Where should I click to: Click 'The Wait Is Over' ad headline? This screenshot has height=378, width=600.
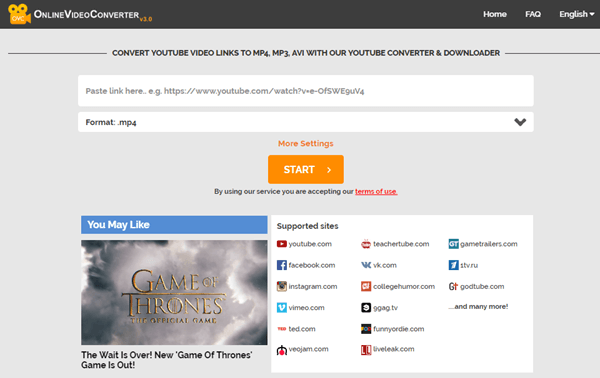point(166,360)
